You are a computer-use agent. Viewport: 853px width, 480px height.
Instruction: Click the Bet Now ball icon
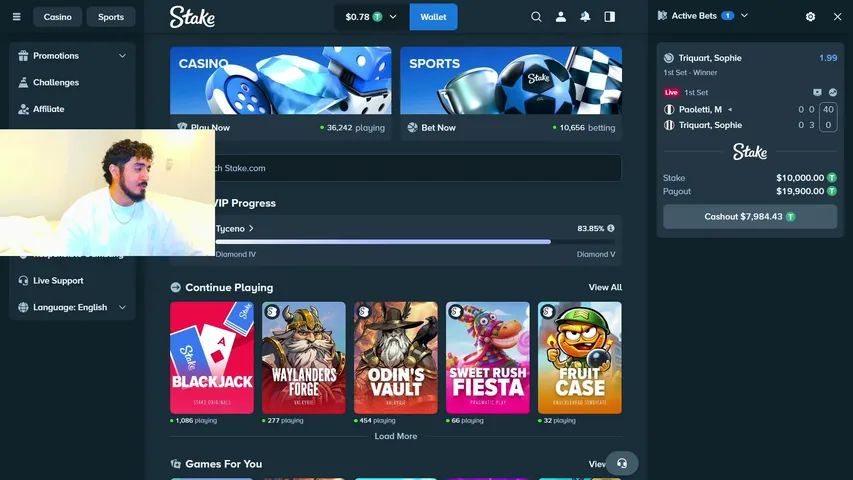[x=412, y=127]
